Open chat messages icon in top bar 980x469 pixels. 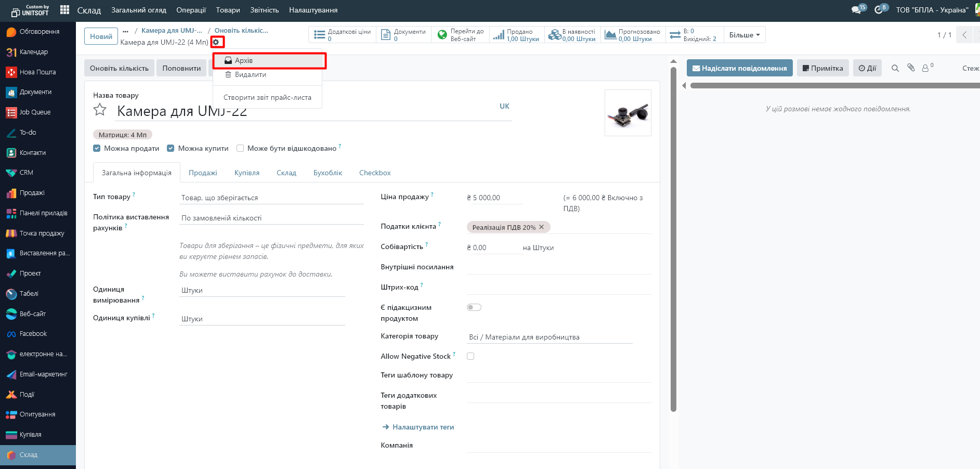856,10
